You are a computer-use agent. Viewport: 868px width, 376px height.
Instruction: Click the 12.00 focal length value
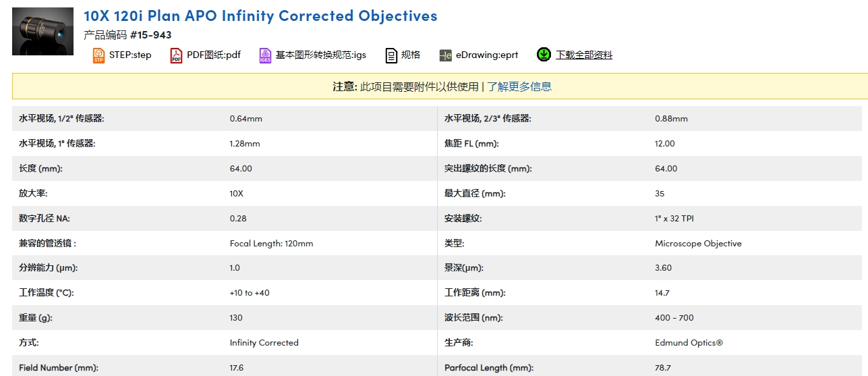click(665, 144)
